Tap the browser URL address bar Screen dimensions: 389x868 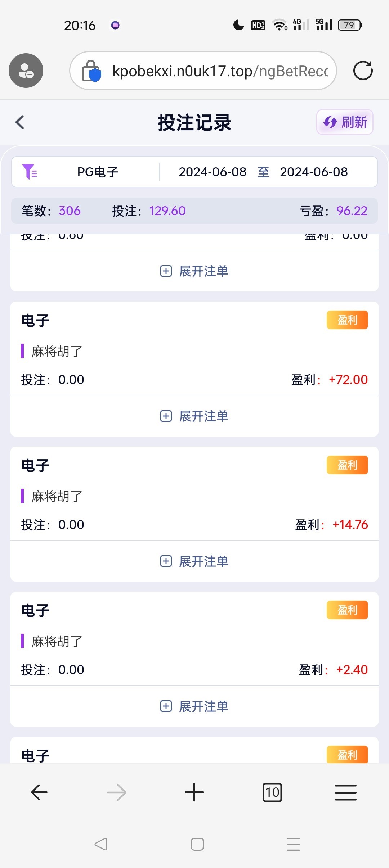[x=220, y=71]
